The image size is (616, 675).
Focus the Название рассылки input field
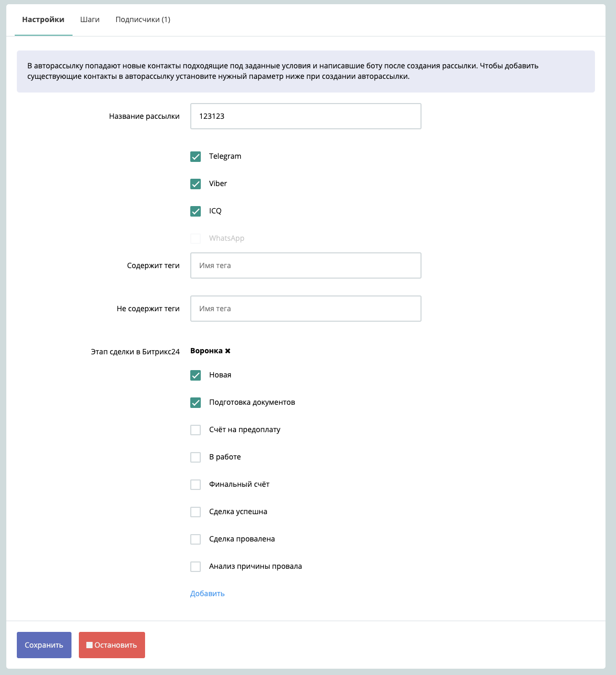pyautogui.click(x=305, y=116)
